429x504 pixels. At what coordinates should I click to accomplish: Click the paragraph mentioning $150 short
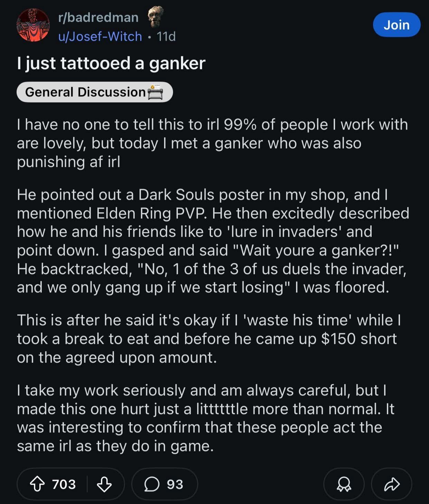(x=209, y=339)
